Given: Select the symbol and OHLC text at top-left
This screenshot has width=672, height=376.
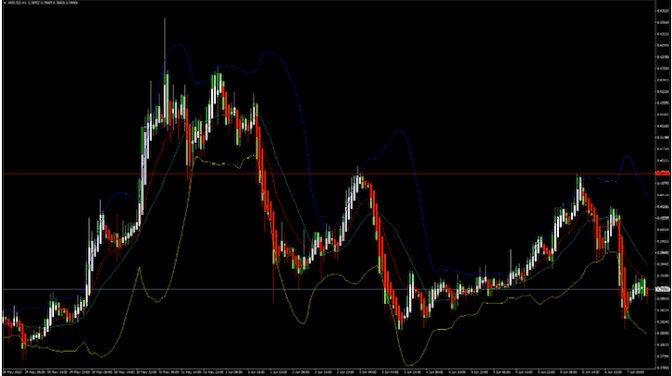Looking at the screenshot, I should click(x=42, y=3).
